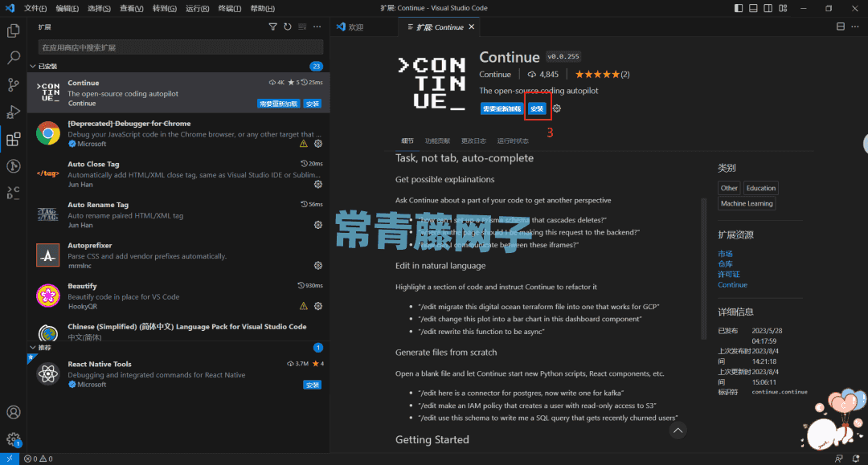868x465 pixels.
Task: Open the Search view in activity bar
Action: tap(14, 58)
